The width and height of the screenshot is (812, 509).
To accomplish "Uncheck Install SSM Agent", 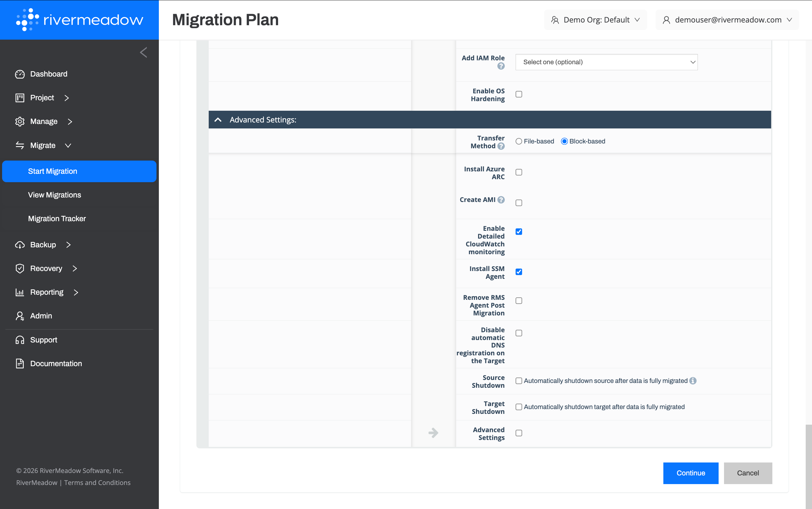I will (x=518, y=272).
